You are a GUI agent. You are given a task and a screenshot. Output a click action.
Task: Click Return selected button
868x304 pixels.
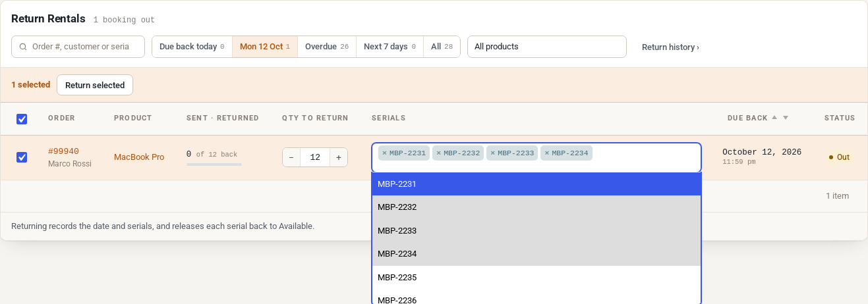point(95,85)
